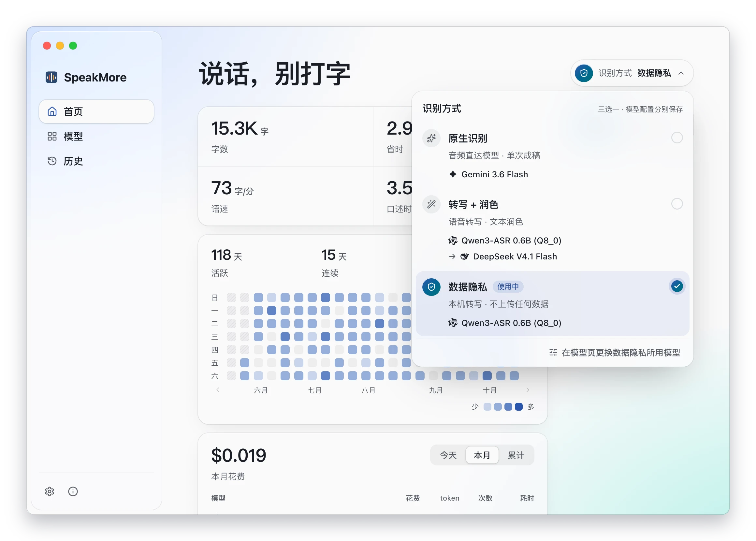Switch to 本月 cost tab

[482, 455]
